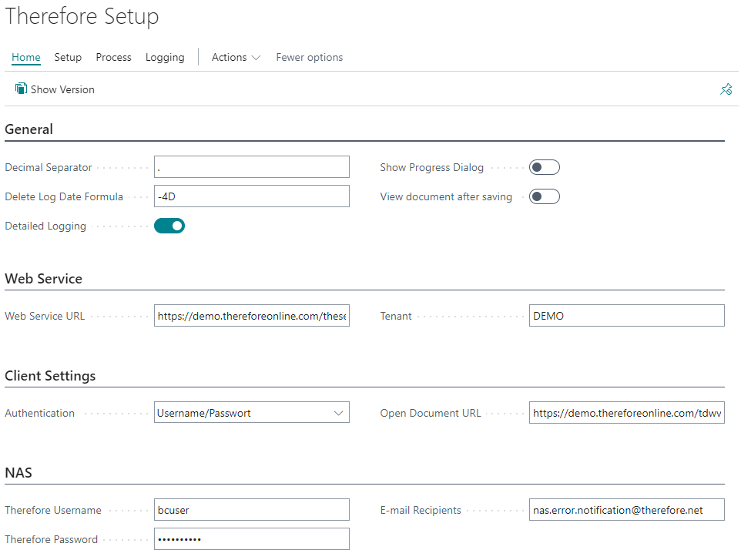
Task: Open the Process tab
Action: point(113,58)
